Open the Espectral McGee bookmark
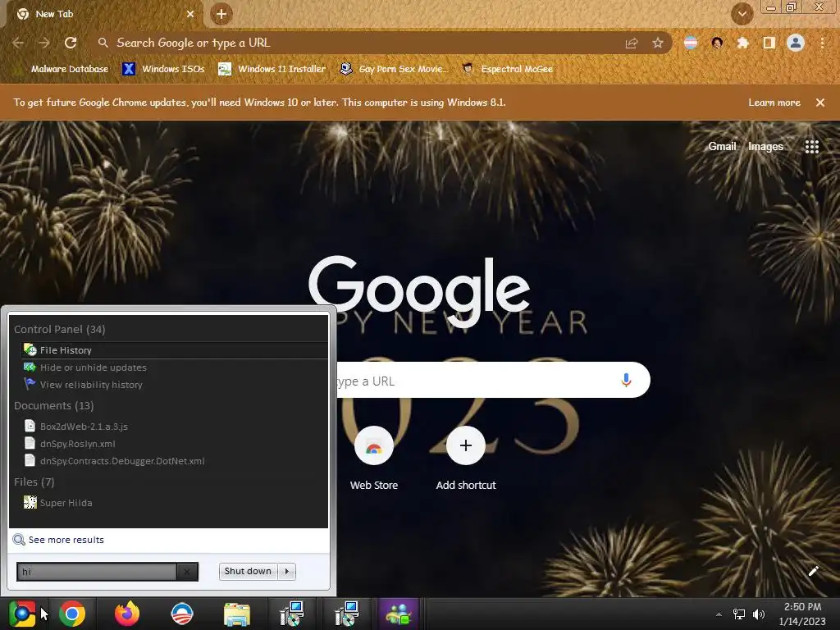 (x=507, y=69)
